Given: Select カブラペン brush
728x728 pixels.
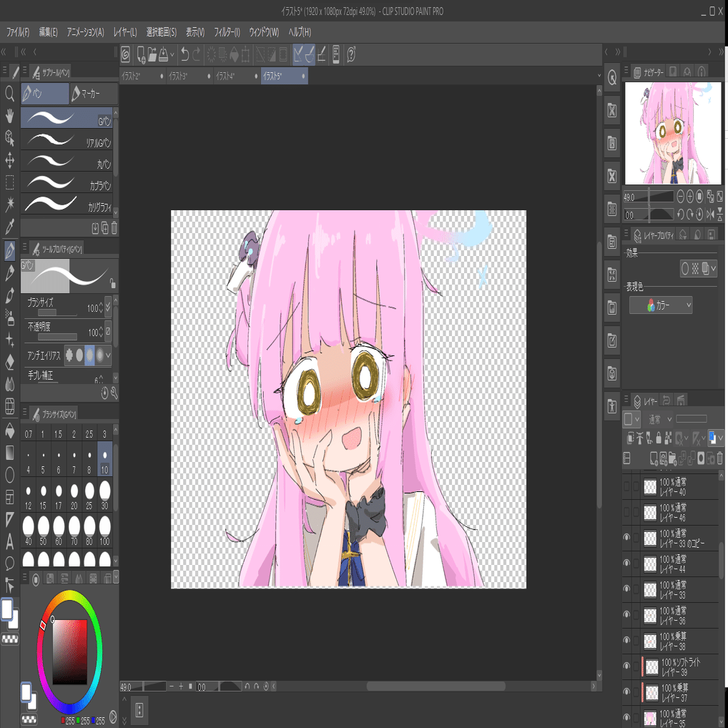Looking at the screenshot, I should pyautogui.click(x=67, y=182).
